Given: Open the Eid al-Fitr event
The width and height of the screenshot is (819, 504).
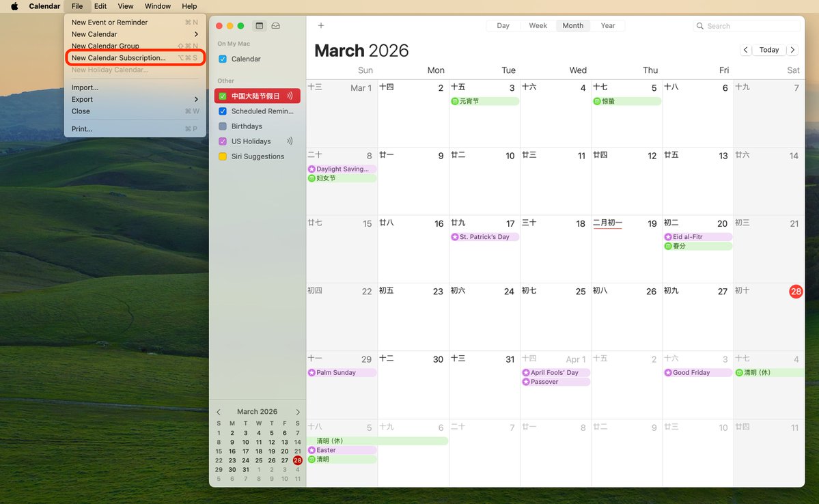Looking at the screenshot, I should tap(698, 237).
